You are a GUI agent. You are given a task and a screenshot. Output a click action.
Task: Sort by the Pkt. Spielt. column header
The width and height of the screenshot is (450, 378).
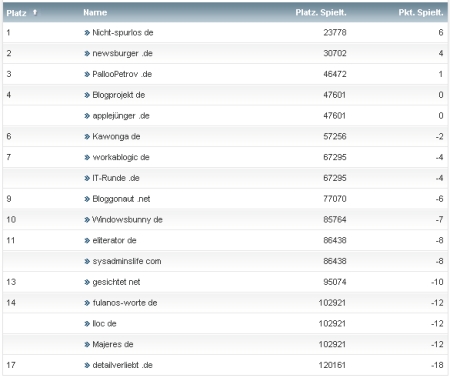(421, 13)
